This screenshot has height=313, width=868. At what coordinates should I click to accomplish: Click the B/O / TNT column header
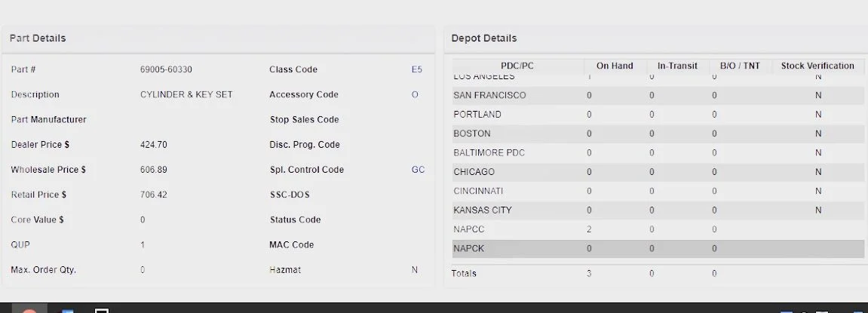[x=740, y=66]
